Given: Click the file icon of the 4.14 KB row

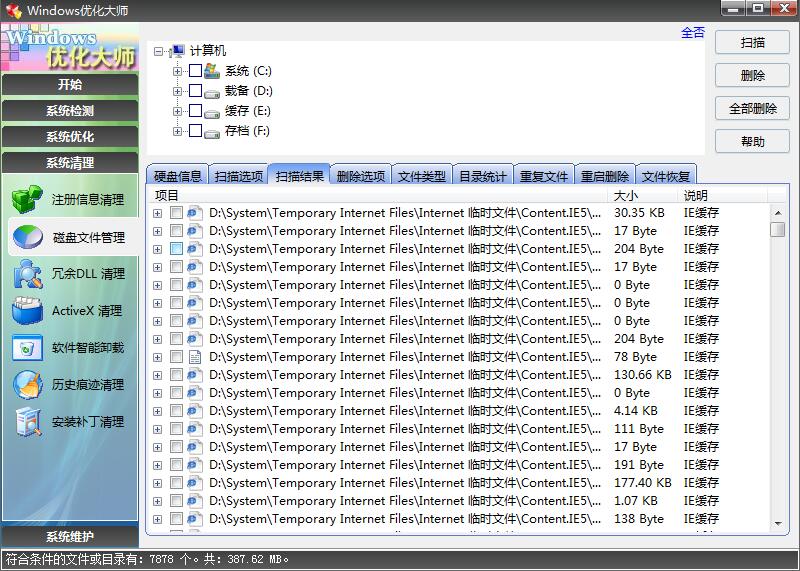Looking at the screenshot, I should pos(194,411).
